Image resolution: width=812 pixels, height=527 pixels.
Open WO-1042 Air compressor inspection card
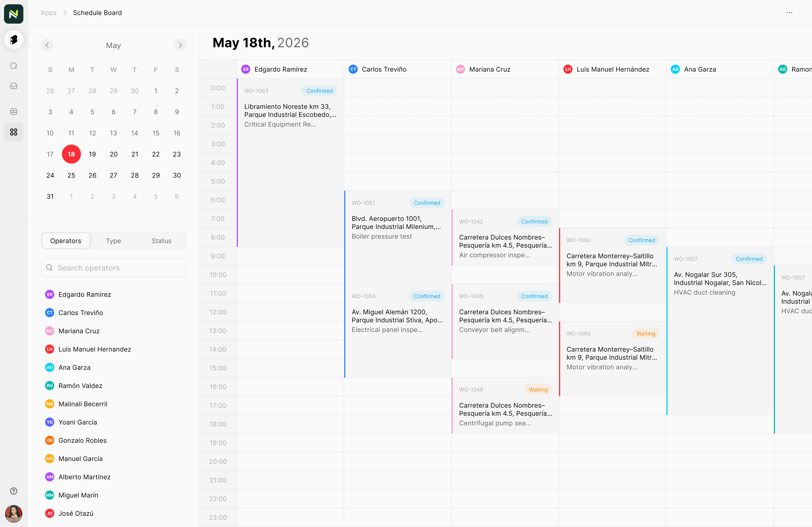[x=505, y=237]
